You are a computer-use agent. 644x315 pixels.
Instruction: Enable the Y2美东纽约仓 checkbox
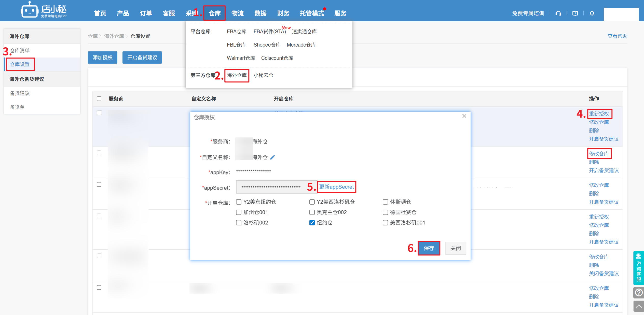coord(239,202)
